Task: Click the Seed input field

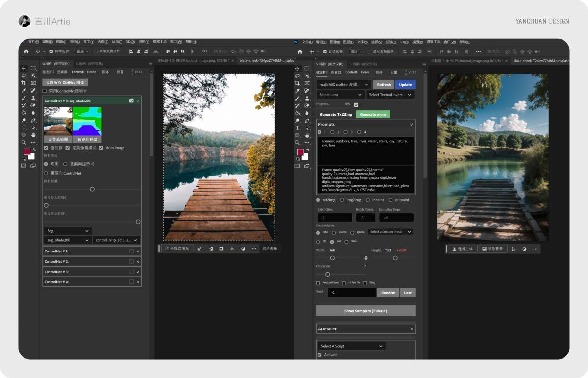Action: click(x=351, y=292)
